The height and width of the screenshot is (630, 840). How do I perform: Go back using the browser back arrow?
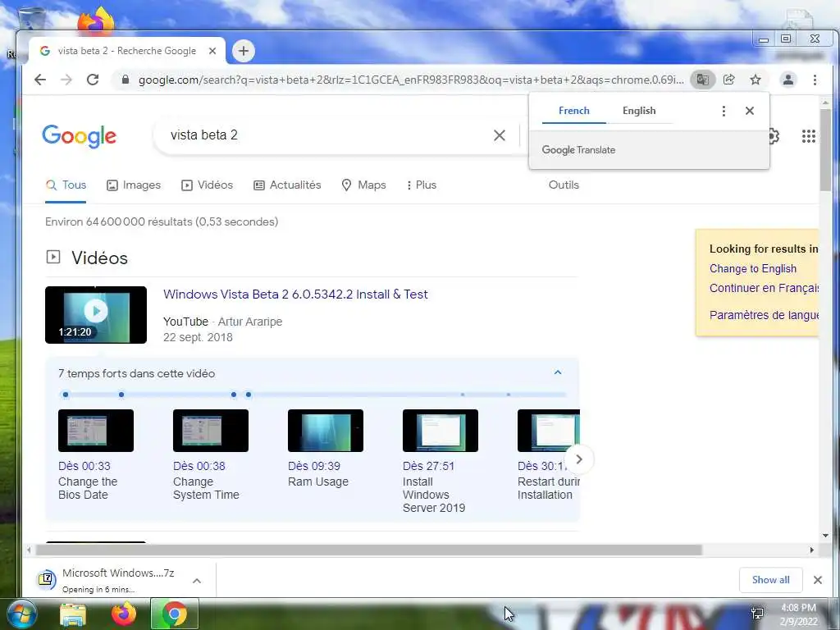tap(40, 80)
